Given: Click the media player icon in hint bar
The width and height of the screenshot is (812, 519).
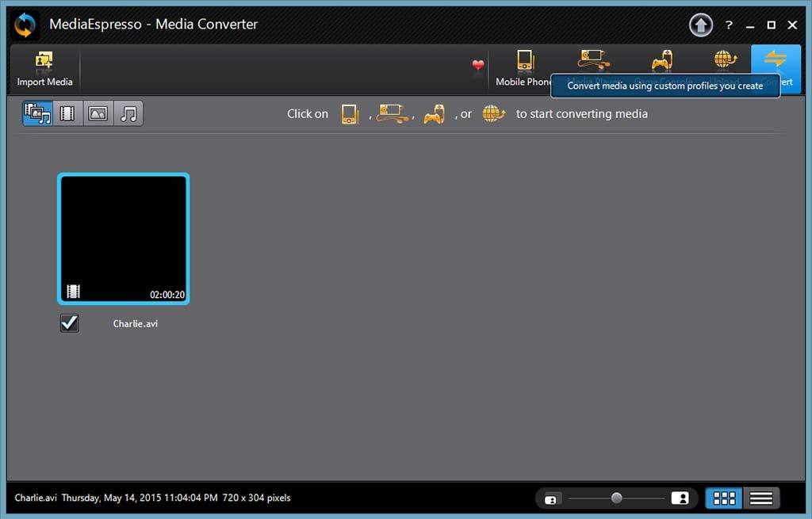Looking at the screenshot, I should tap(392, 113).
